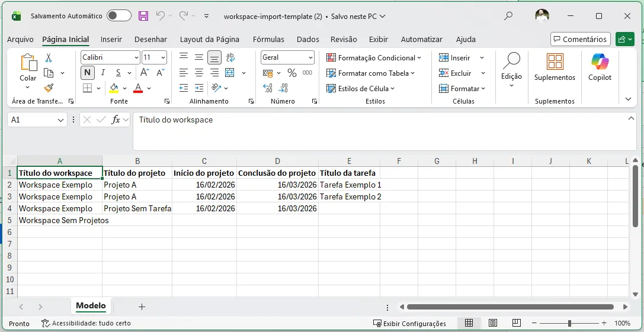The height and width of the screenshot is (332, 644).
Task: Open the Layout da Página tab
Action: pyautogui.click(x=210, y=40)
